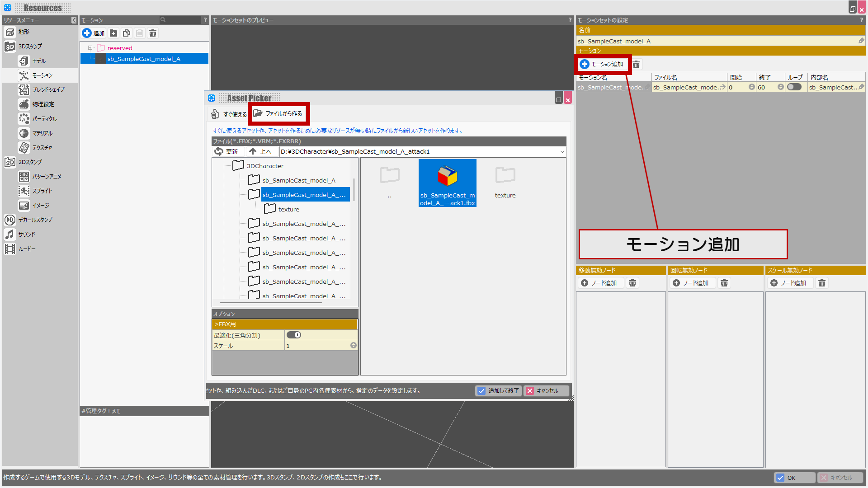Click the スケール value stepper arrow
The height and width of the screenshot is (488, 868).
pos(354,346)
